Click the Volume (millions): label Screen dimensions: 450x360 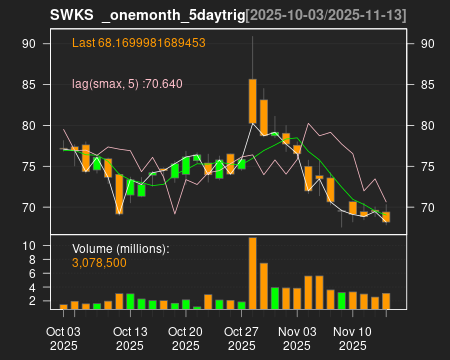tap(121, 249)
